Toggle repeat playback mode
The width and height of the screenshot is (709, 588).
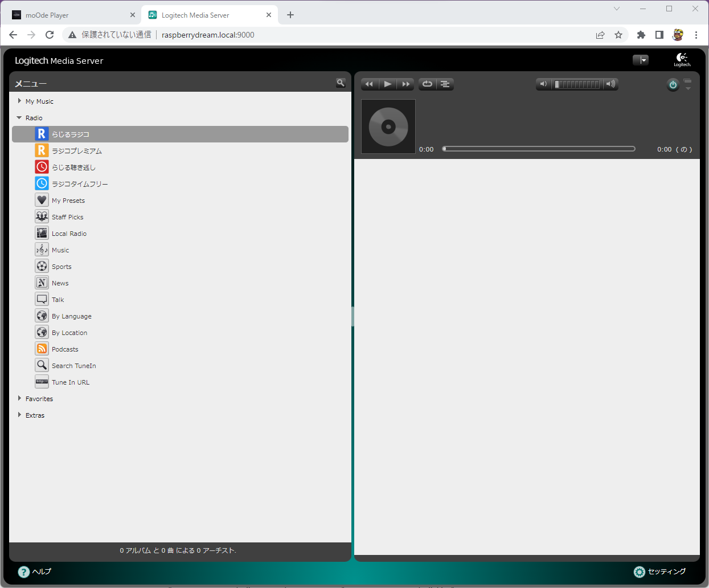427,84
